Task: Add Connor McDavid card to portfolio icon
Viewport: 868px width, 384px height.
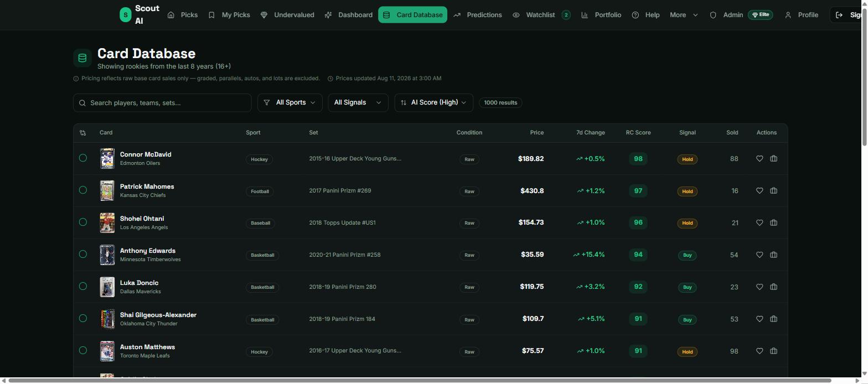Action: point(774,159)
